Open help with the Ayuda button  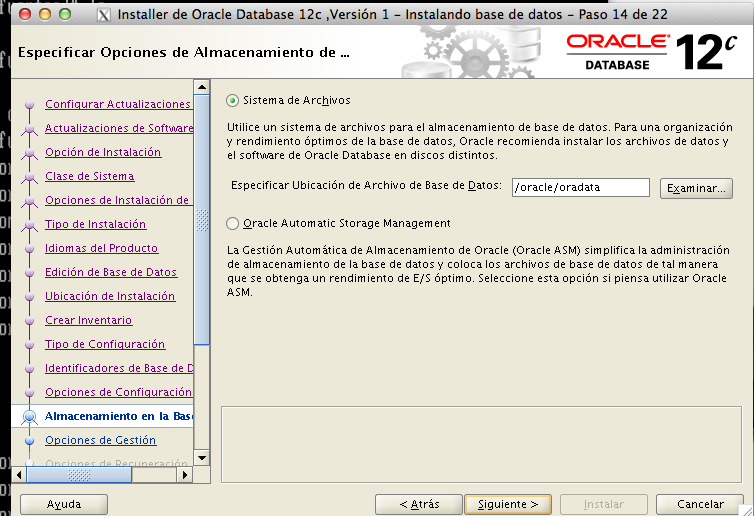(64, 504)
